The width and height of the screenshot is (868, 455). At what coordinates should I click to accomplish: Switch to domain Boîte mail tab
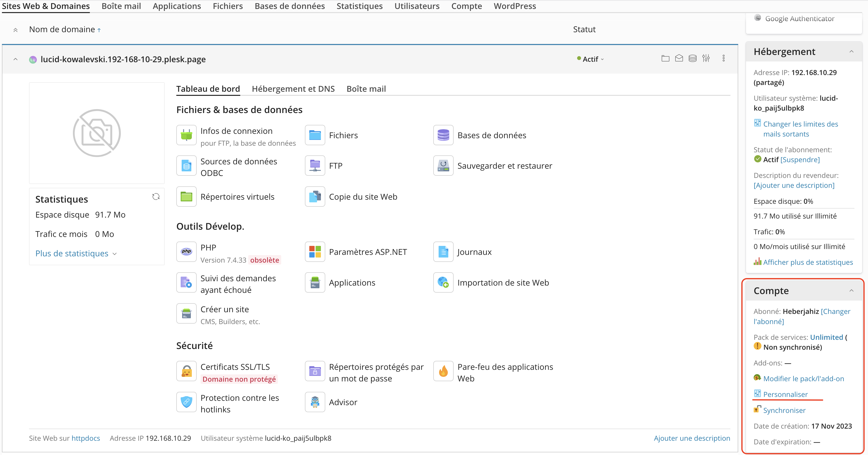click(x=366, y=89)
